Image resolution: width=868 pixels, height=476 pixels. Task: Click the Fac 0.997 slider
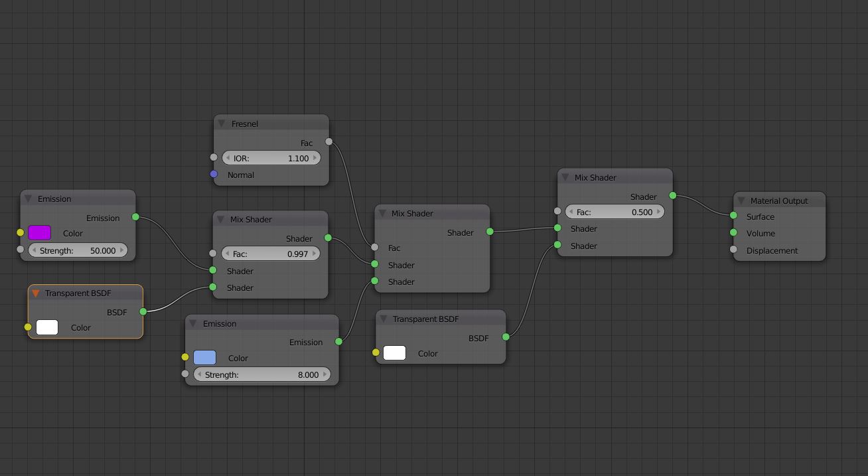(x=270, y=254)
